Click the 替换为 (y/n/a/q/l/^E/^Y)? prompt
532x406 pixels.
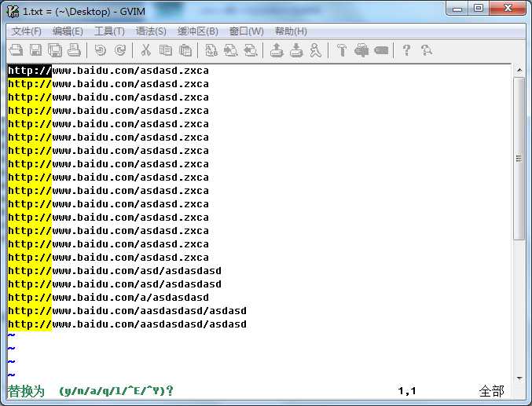(x=90, y=391)
